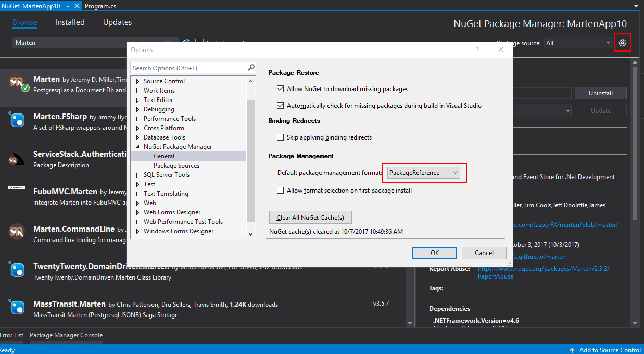Click the OK button
644x354 pixels.
click(x=435, y=253)
